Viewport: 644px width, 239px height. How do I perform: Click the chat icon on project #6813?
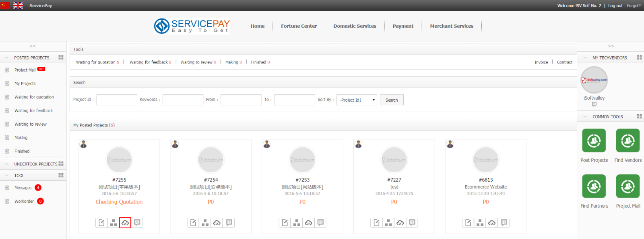tap(504, 223)
